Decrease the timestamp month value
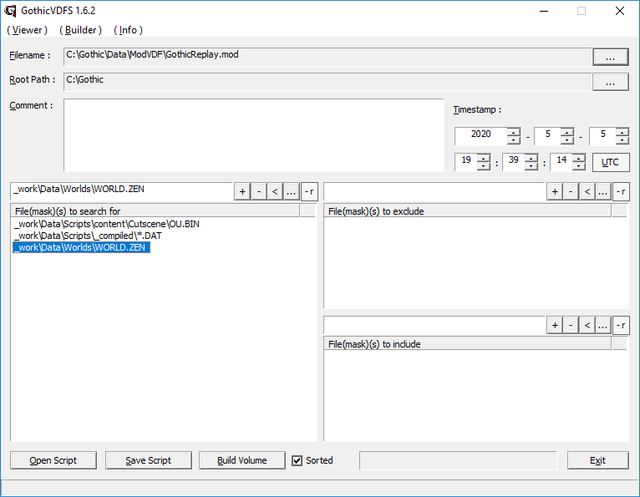640x497 pixels. coord(567,140)
